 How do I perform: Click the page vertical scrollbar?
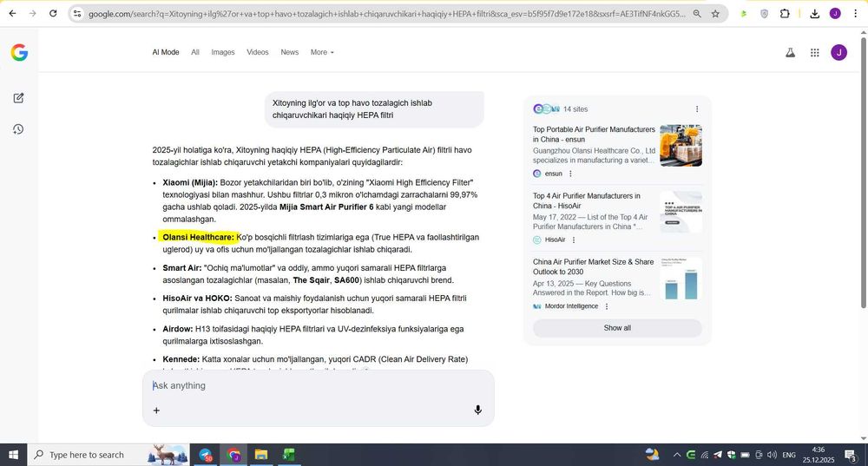coord(863,172)
